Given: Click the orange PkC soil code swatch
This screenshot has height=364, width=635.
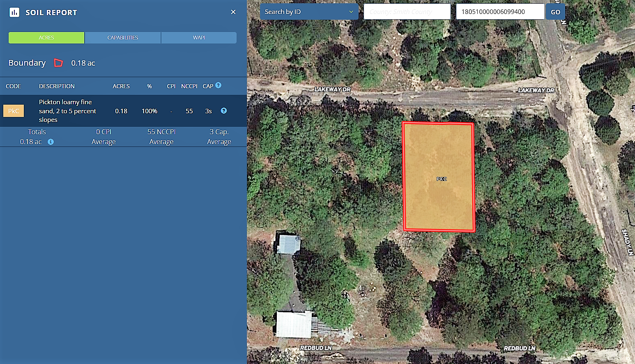Looking at the screenshot, I should [x=14, y=111].
